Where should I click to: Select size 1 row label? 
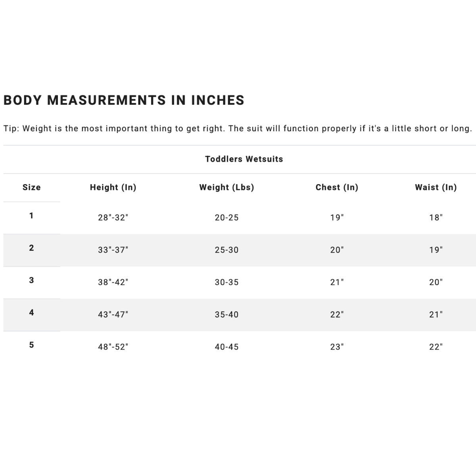tap(31, 216)
